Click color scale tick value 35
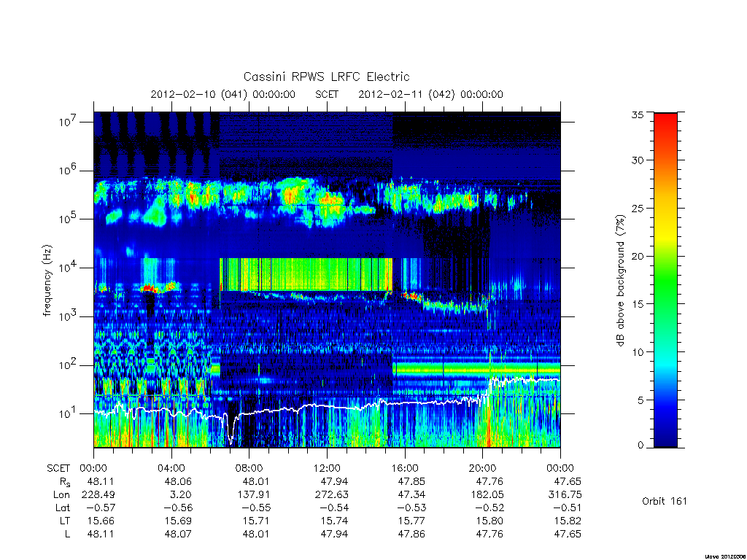This screenshot has height=560, width=747. coord(638,114)
